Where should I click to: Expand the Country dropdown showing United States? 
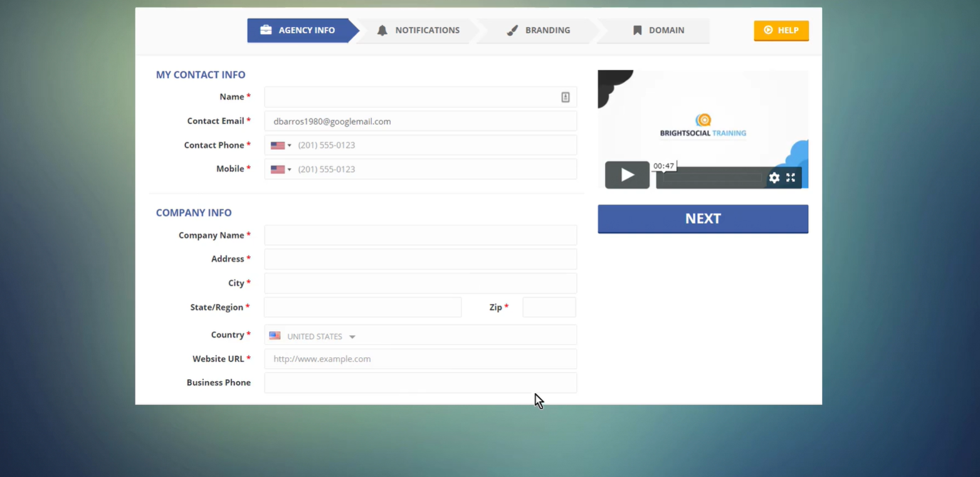click(352, 337)
